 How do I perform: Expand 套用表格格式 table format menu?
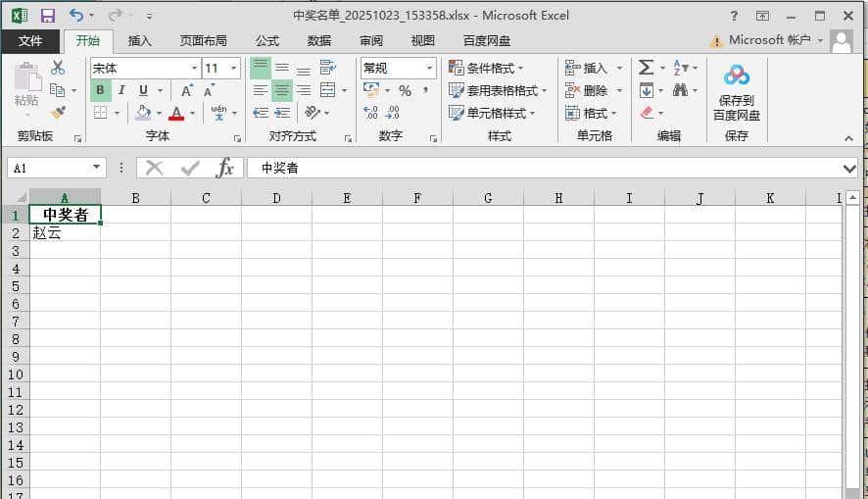point(497,91)
